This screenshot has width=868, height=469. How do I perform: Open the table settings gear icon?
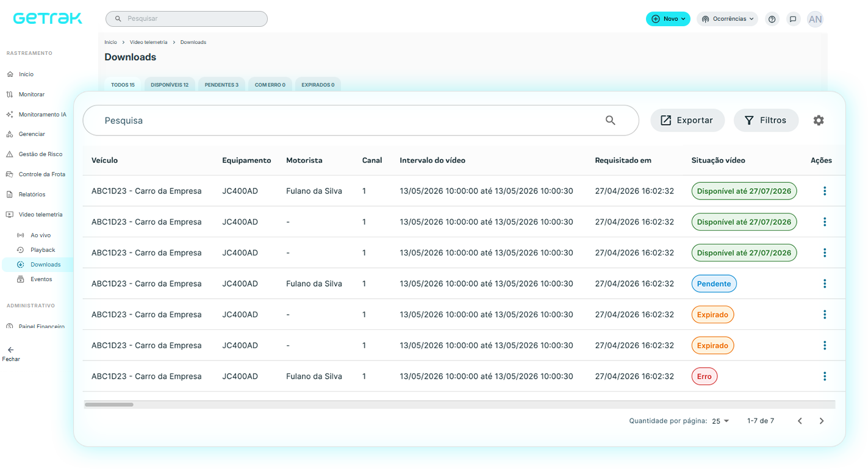[x=819, y=120]
